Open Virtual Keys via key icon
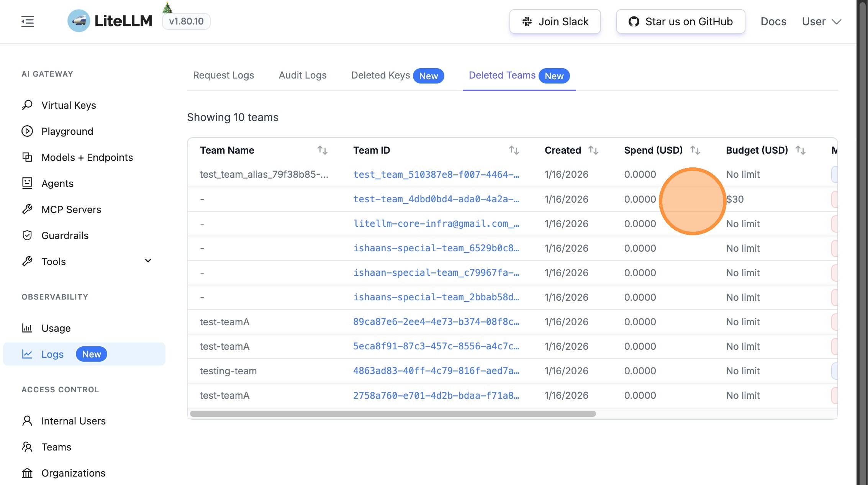The image size is (868, 485). coord(27,105)
